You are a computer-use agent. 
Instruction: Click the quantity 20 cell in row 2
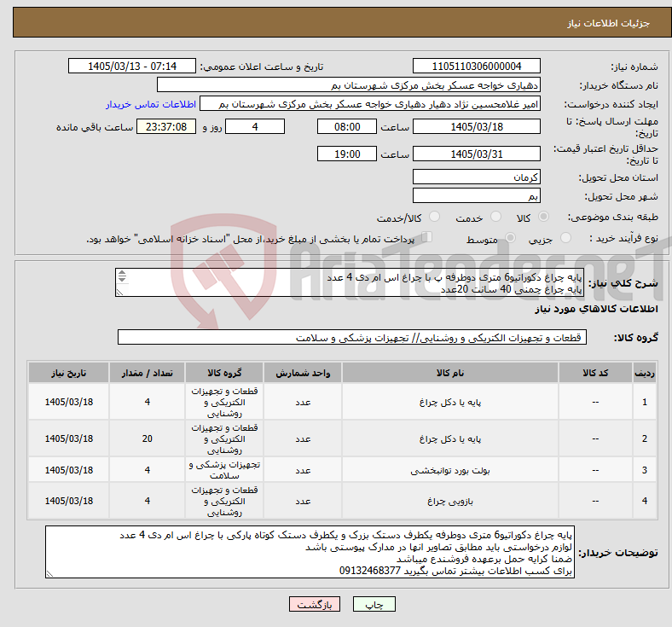[147, 438]
